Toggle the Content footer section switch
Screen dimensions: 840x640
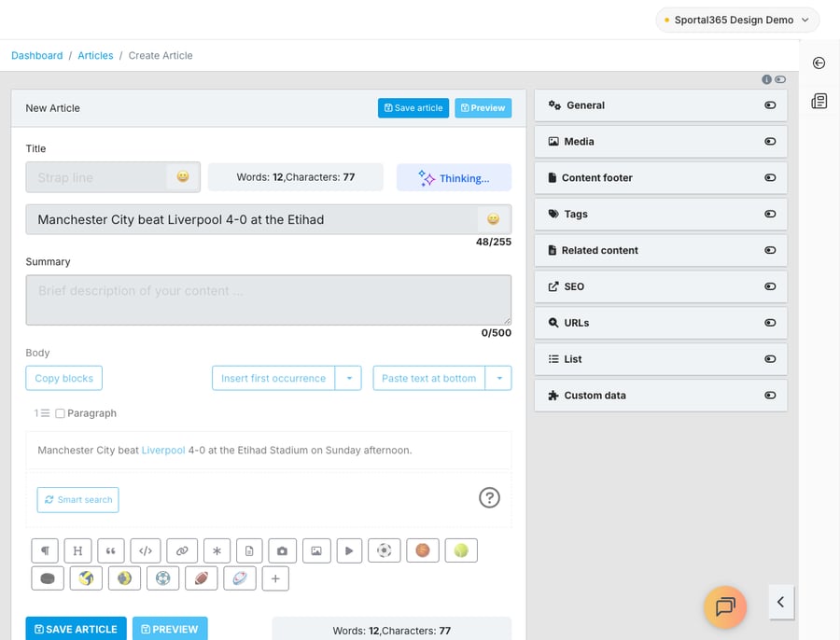[x=770, y=178]
